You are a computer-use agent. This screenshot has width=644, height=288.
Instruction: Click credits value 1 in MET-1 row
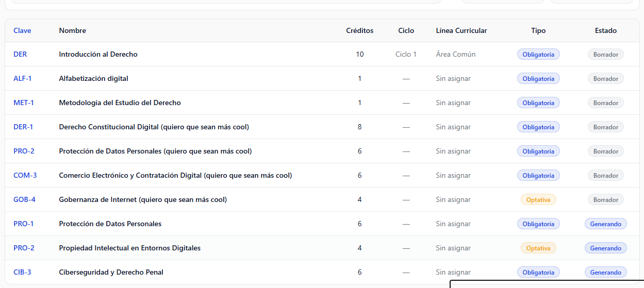pyautogui.click(x=360, y=103)
